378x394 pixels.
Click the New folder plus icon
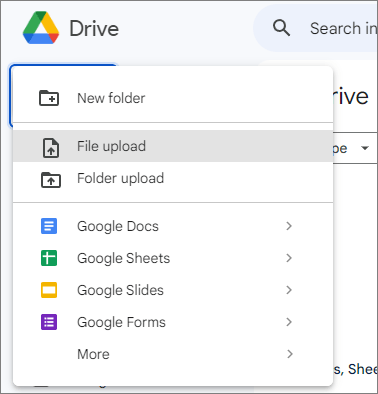coord(49,98)
